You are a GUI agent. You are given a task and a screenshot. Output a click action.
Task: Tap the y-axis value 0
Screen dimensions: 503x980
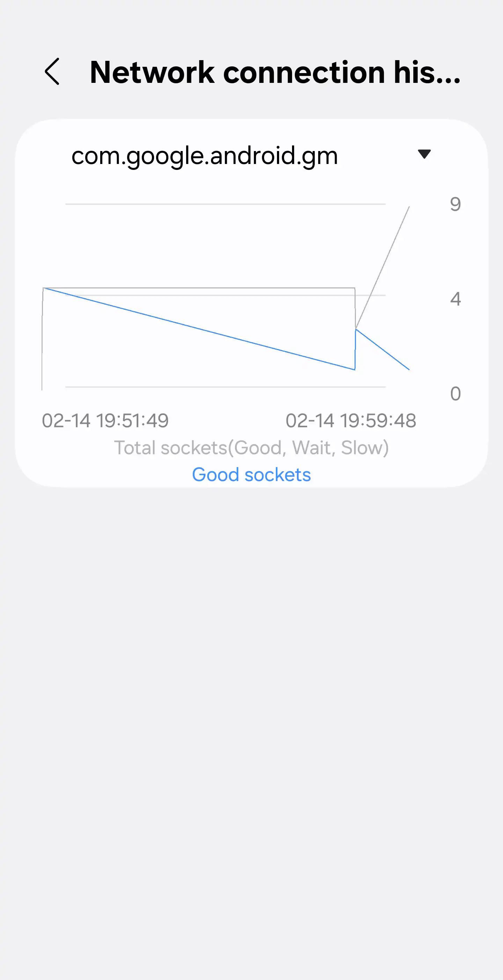[455, 394]
